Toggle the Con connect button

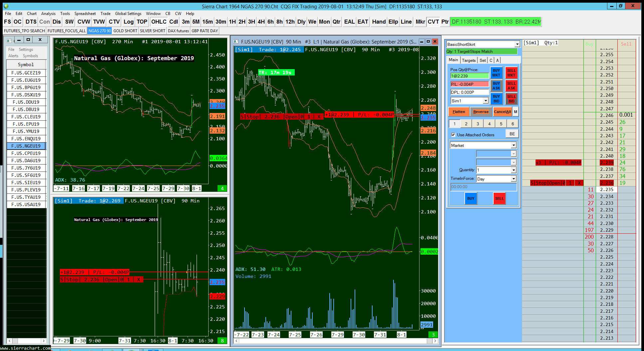click(45, 22)
